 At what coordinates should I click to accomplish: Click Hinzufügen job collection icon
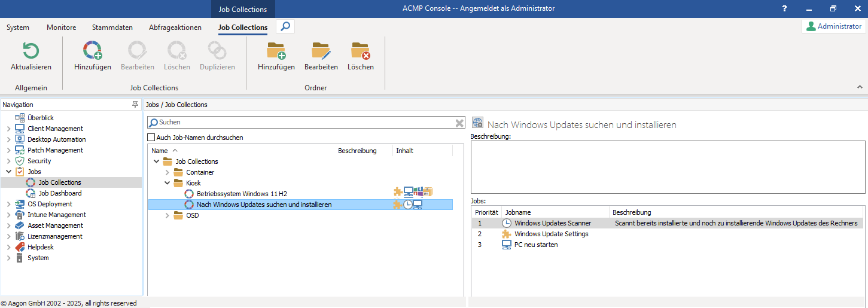tap(92, 51)
